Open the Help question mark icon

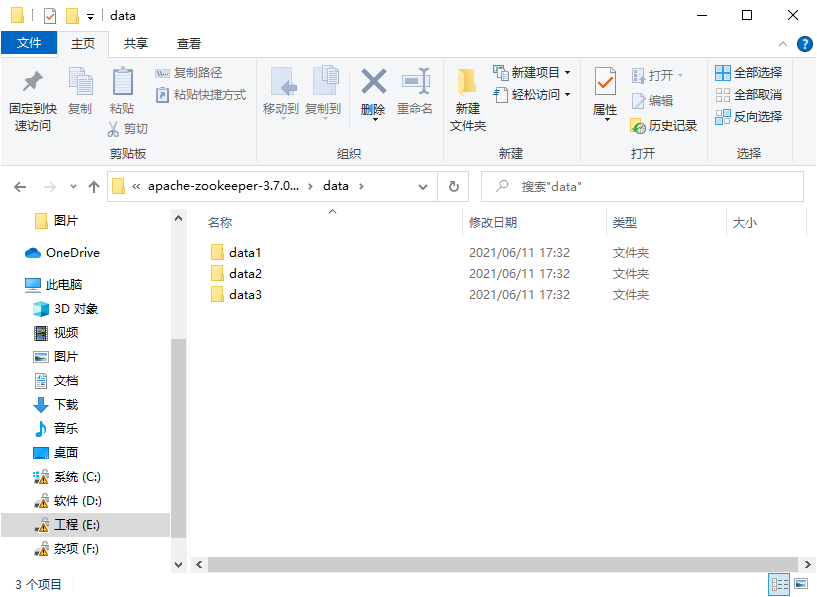tap(803, 44)
